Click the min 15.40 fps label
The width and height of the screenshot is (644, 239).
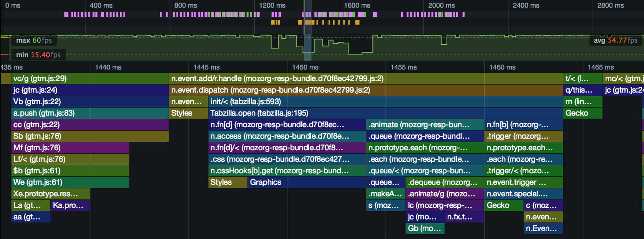click(x=38, y=55)
